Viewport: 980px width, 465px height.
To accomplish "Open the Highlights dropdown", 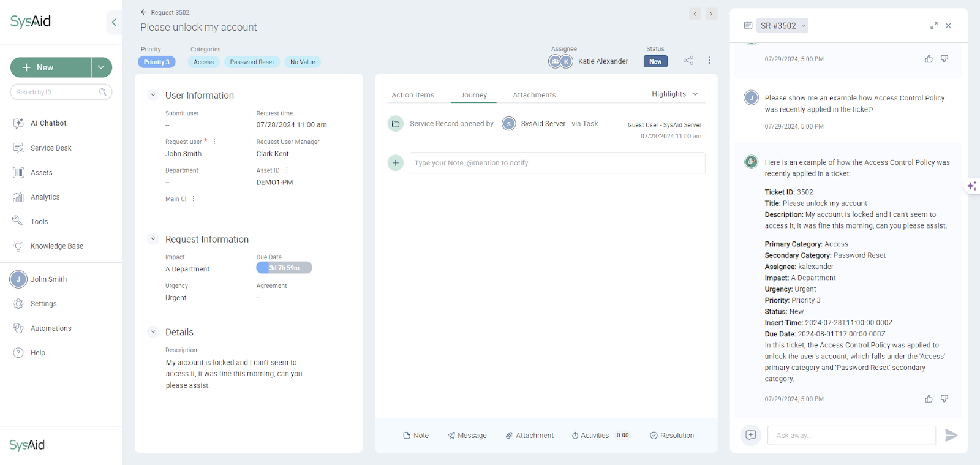I will 674,94.
